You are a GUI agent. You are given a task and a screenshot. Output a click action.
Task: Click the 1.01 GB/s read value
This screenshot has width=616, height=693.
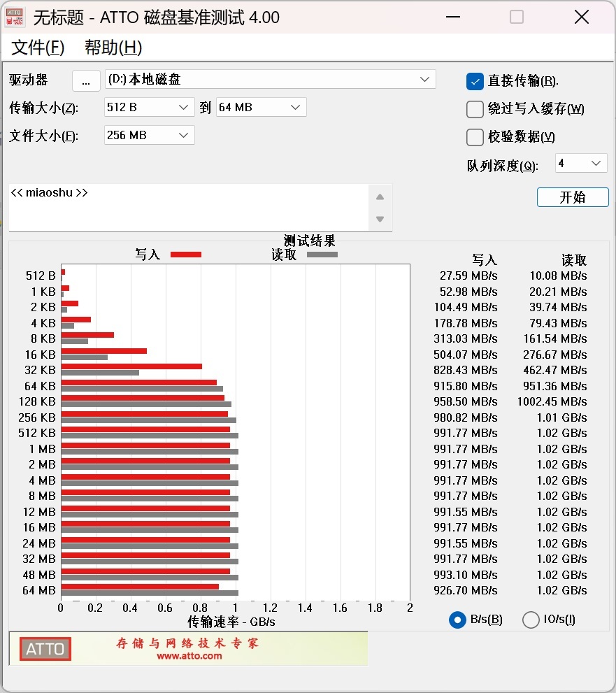click(561, 417)
